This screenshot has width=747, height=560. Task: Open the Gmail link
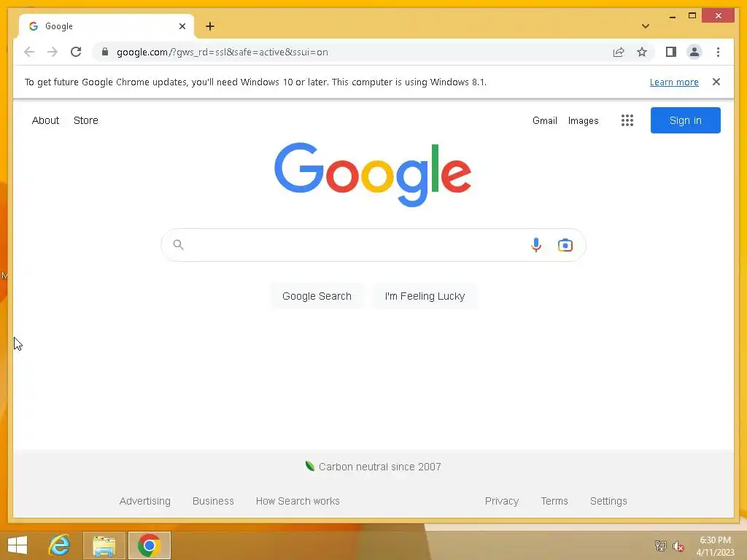click(544, 120)
